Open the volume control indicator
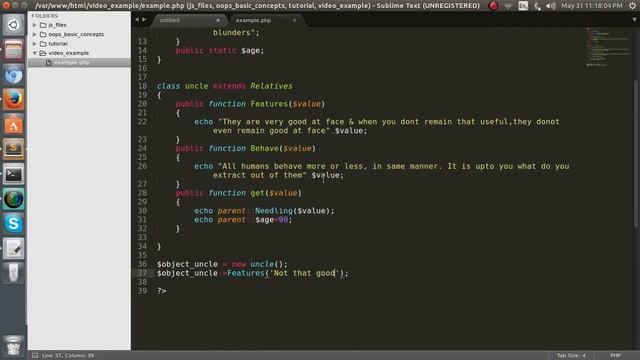Viewport: 640px width, 360px height. [x=551, y=6]
